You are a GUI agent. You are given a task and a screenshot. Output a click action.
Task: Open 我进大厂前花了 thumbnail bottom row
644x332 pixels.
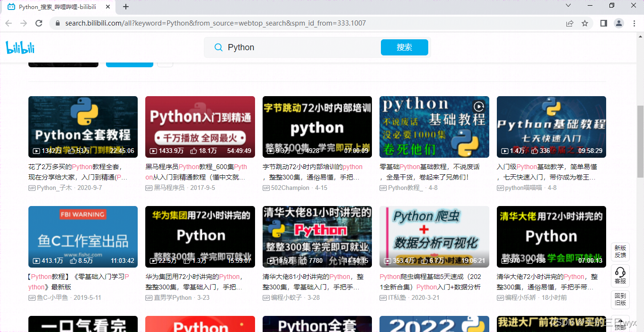pos(551,324)
